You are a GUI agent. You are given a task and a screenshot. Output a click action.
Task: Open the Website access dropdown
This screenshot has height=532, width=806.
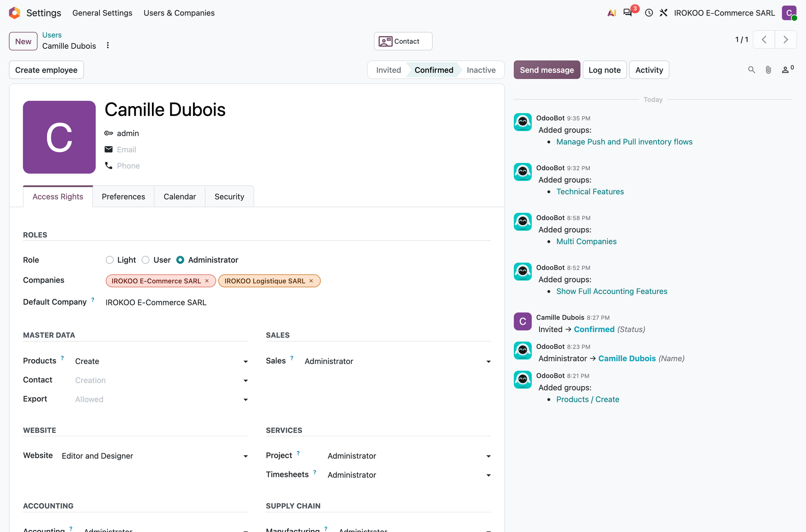(x=154, y=456)
